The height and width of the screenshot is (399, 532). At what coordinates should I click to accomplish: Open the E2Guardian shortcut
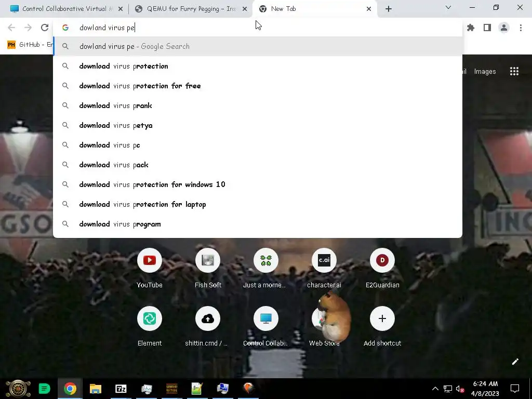point(382,268)
